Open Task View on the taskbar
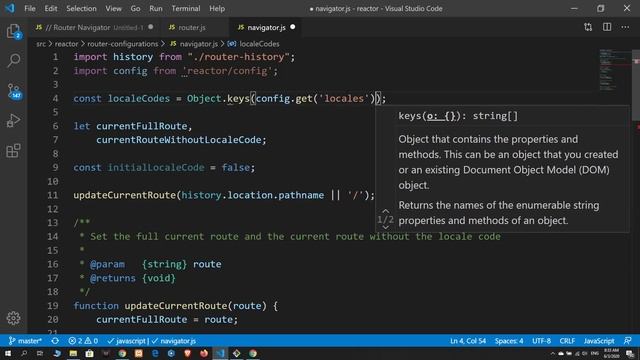Viewport: 640px width, 360px height. point(40,353)
